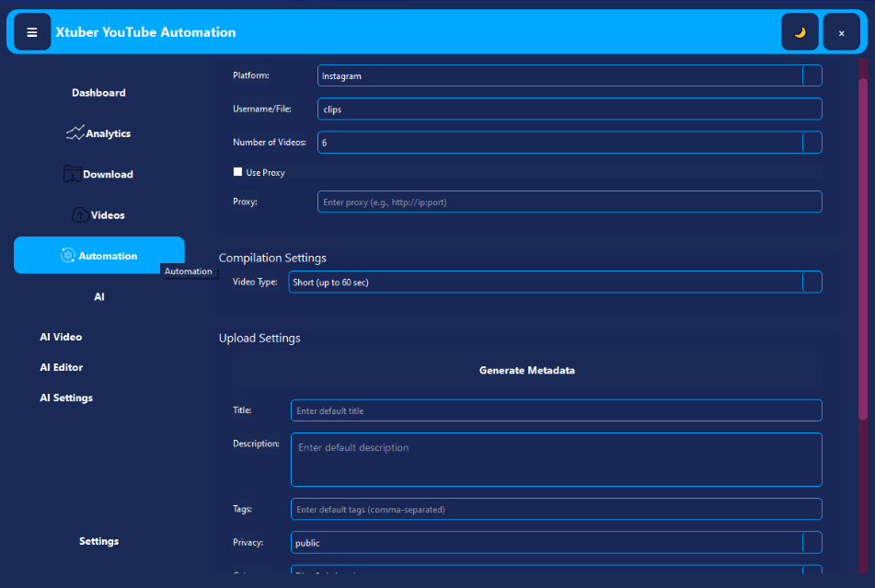This screenshot has width=875, height=588.
Task: Open Videos via cloud upload icon
Action: pos(80,215)
